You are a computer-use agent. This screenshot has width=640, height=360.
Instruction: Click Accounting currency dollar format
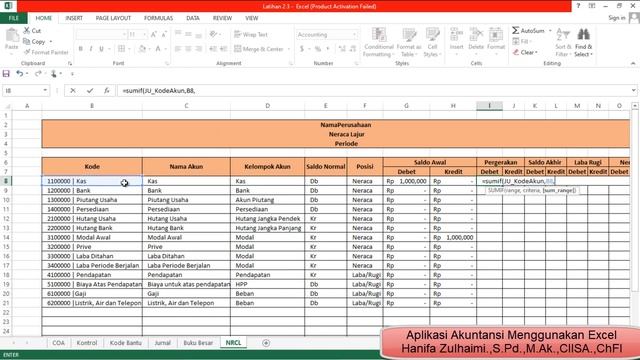coord(302,49)
